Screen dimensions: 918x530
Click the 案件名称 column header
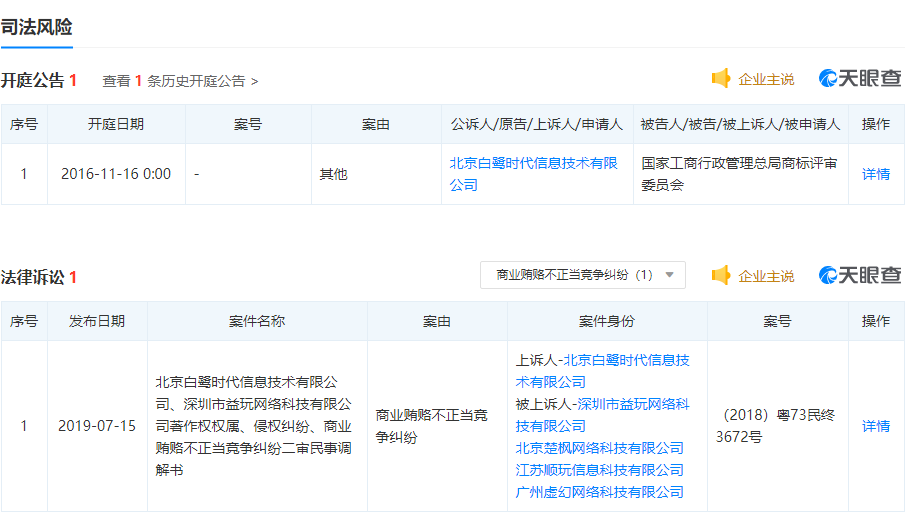click(x=257, y=321)
